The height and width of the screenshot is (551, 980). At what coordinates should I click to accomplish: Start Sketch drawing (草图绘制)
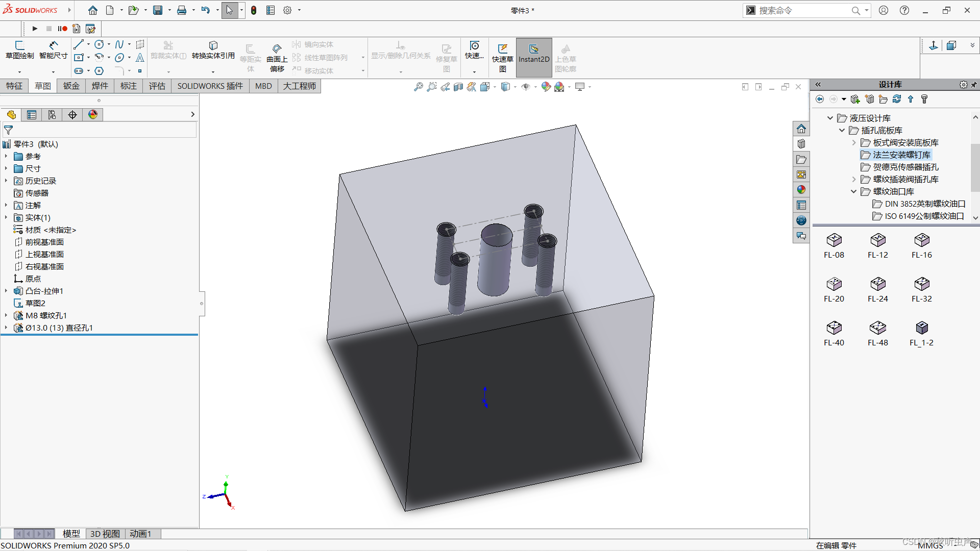(x=20, y=50)
